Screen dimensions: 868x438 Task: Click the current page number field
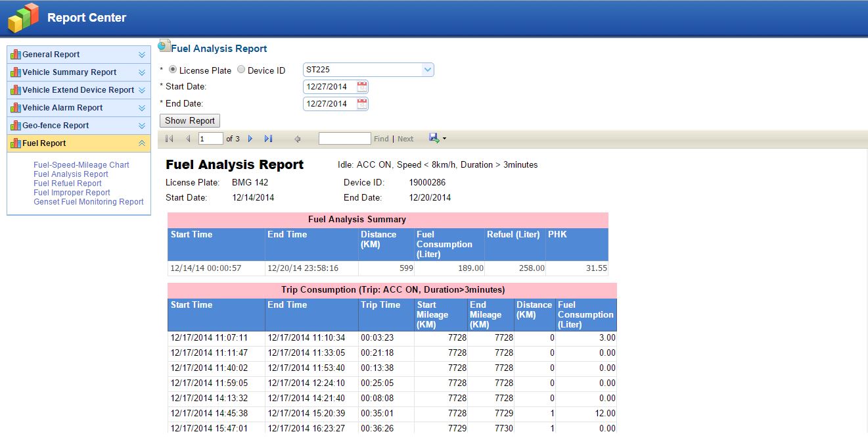211,139
